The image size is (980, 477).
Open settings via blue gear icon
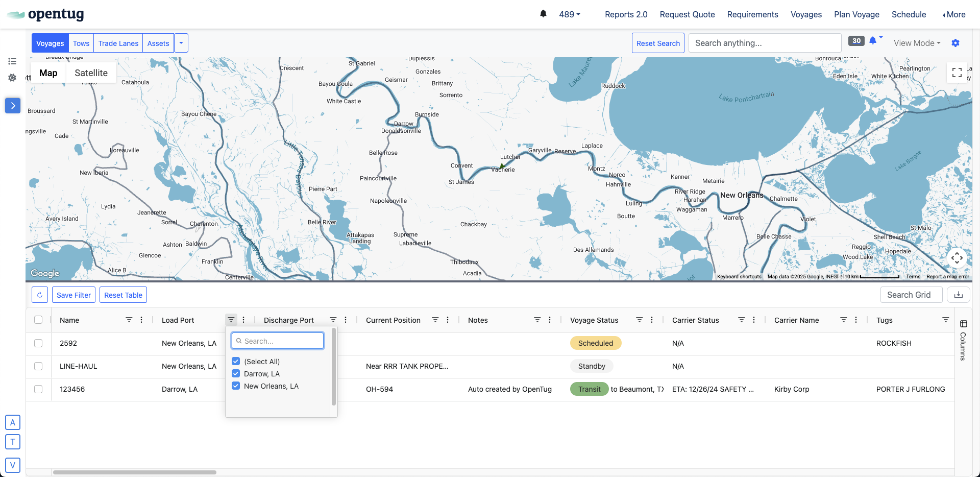[x=955, y=43]
